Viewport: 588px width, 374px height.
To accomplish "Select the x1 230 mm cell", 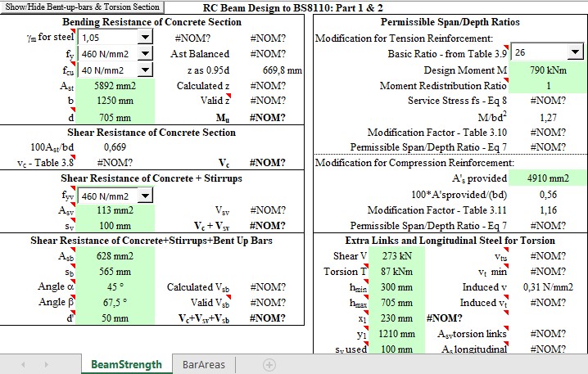I will [x=396, y=318].
